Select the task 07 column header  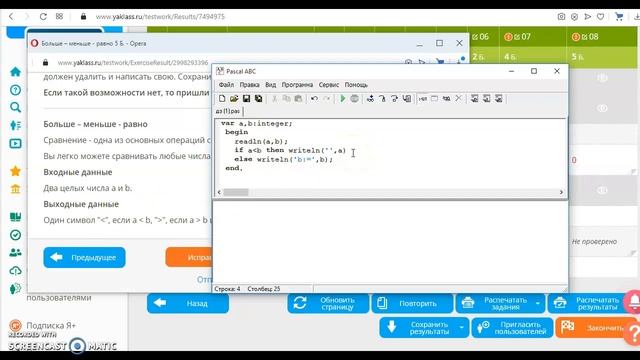(533, 37)
